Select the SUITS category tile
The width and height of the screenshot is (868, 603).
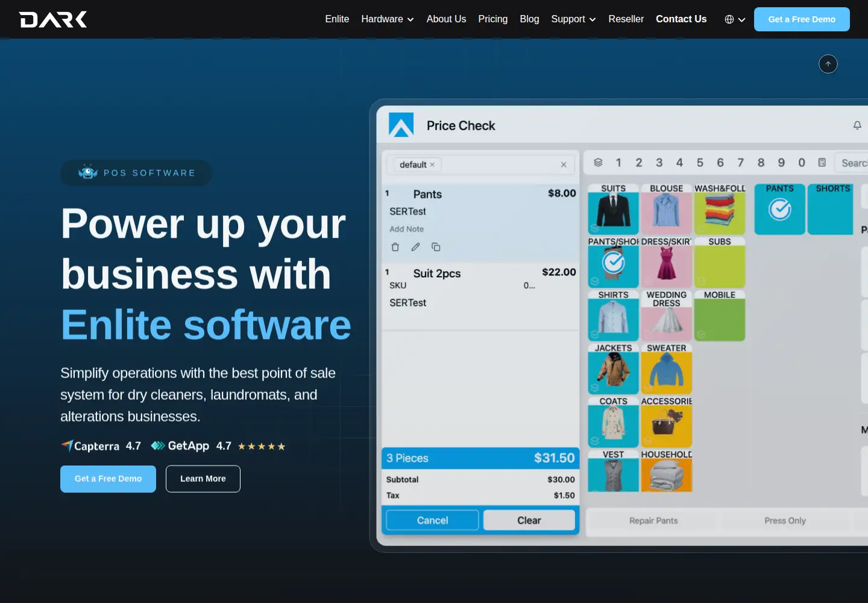point(614,209)
